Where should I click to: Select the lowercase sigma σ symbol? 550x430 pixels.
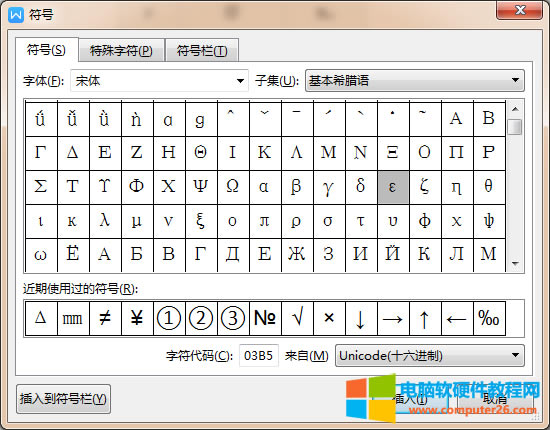[329, 221]
